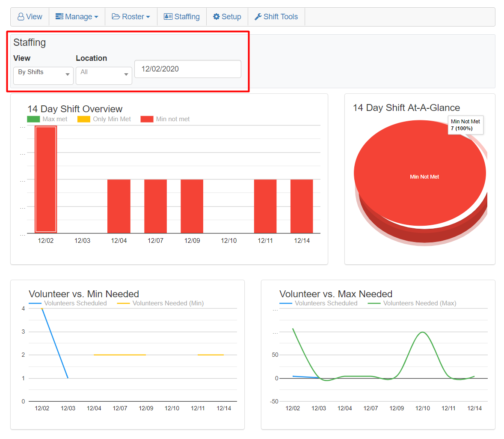The image size is (504, 439).
Task: Go to the Staffing tab
Action: (x=181, y=17)
